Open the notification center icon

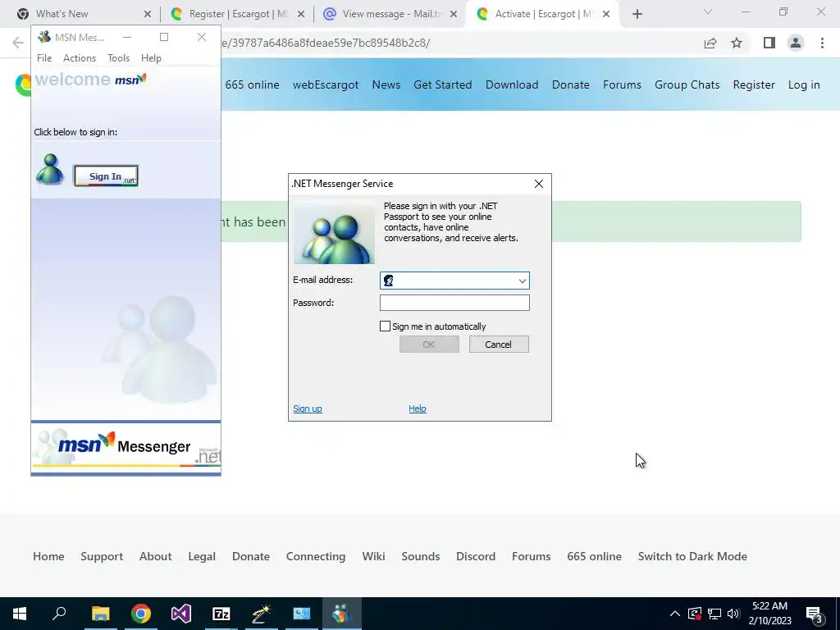coord(815,614)
